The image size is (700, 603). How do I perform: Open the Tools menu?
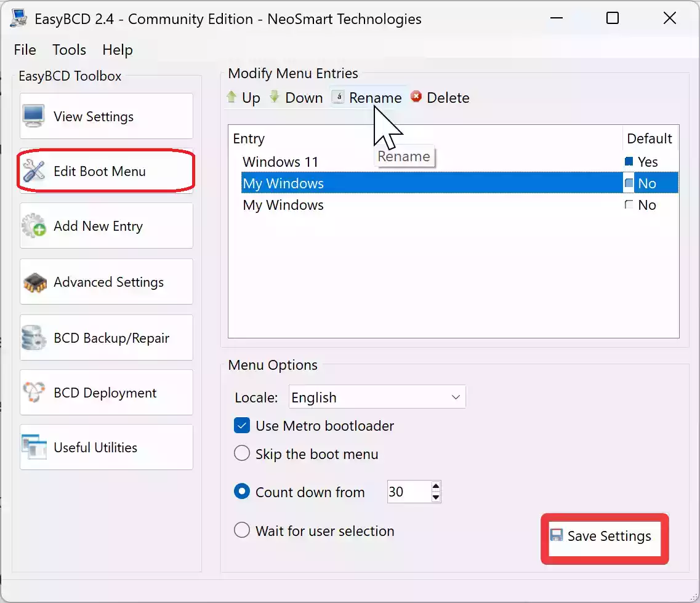[x=69, y=50]
